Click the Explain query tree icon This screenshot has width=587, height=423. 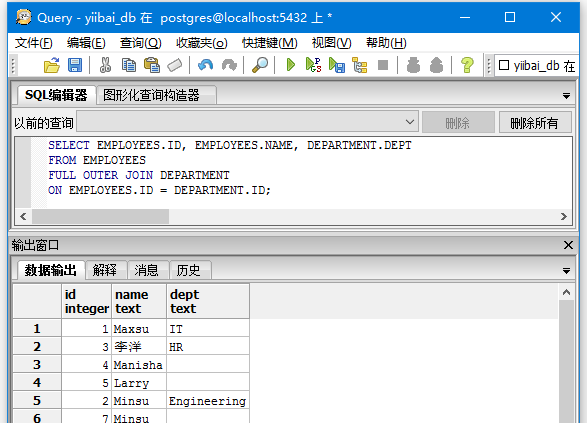click(x=360, y=65)
